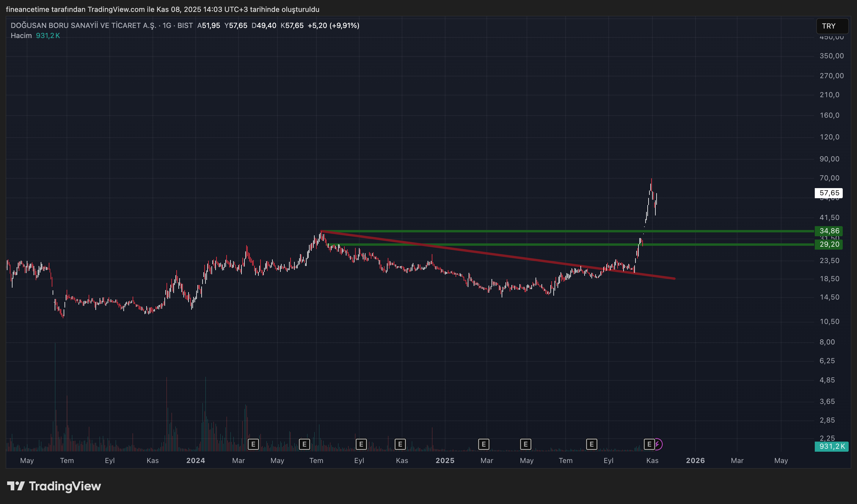Click the current price label 57,65
The width and height of the screenshot is (857, 504).
click(x=829, y=193)
